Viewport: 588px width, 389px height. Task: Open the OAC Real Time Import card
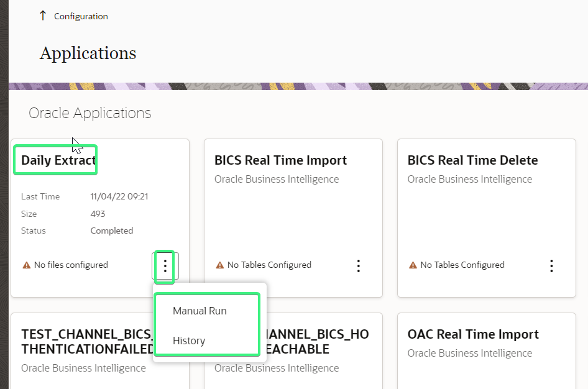point(473,334)
